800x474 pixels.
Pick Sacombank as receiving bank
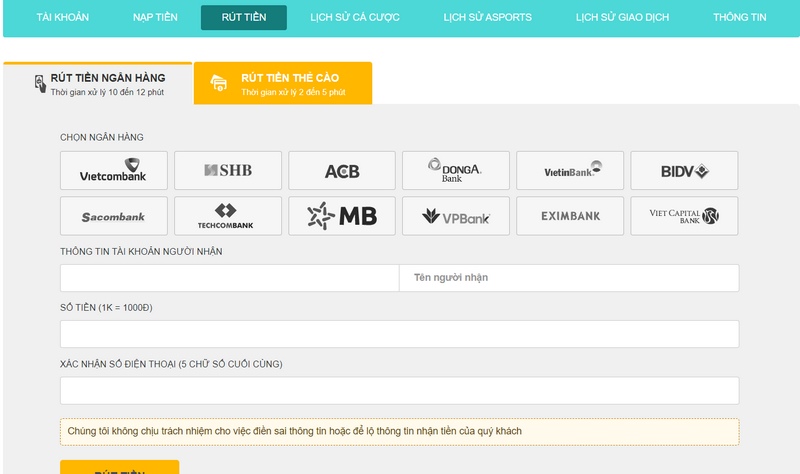(113, 216)
